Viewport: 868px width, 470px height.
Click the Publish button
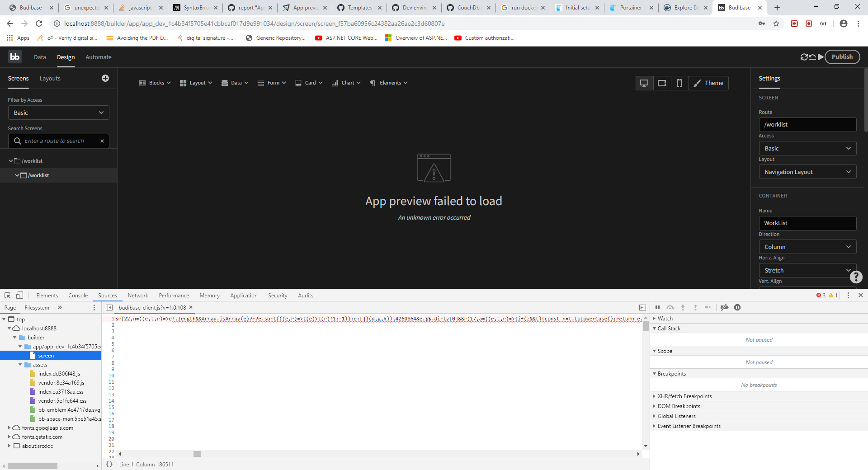(842, 57)
